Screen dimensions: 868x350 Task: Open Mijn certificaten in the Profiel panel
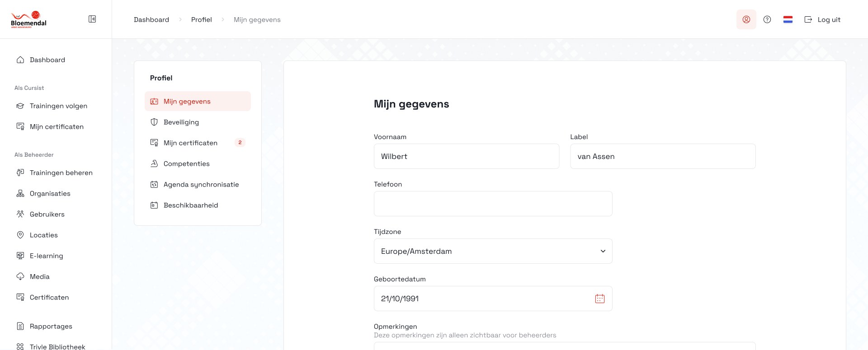198,143
